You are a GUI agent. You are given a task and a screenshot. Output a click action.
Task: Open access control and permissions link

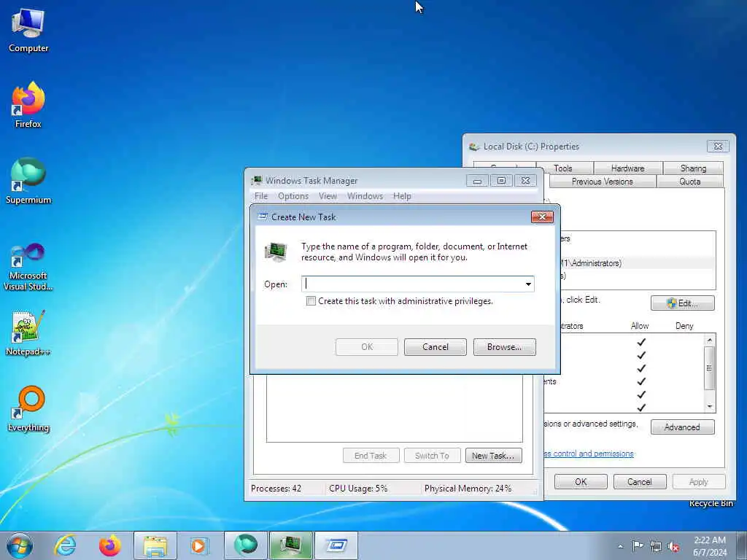click(589, 454)
